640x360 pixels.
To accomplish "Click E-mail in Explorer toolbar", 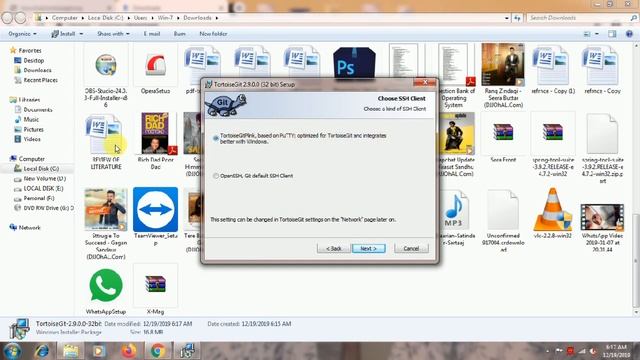I will pos(151,34).
